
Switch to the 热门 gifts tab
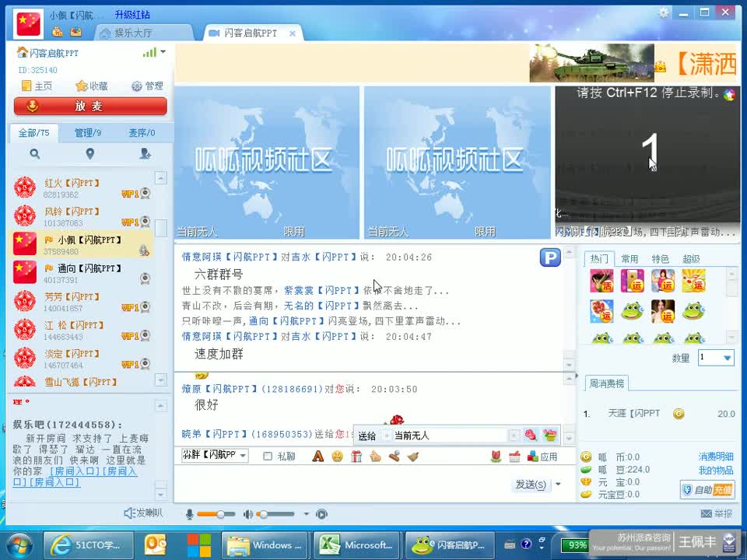pos(599,258)
